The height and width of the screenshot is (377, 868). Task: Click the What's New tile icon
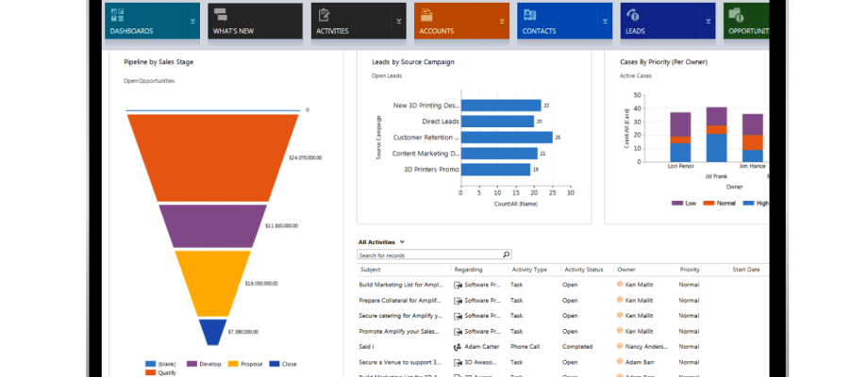point(221,15)
